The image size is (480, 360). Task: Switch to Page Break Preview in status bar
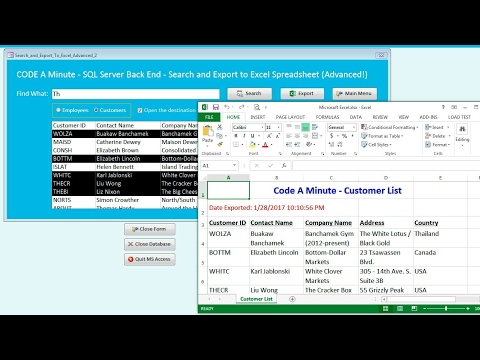(x=414, y=309)
